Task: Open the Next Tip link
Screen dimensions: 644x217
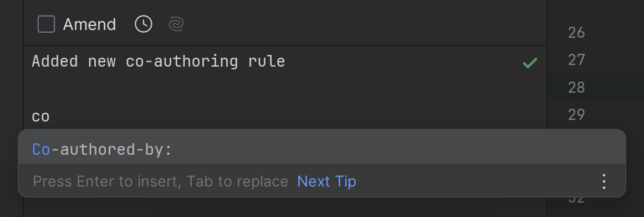Action: tap(326, 181)
